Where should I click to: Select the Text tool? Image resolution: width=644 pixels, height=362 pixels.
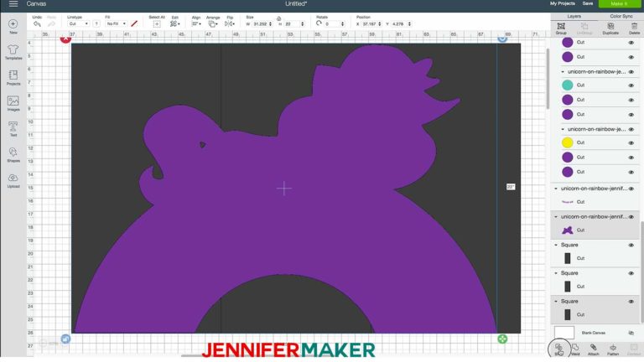click(x=13, y=129)
